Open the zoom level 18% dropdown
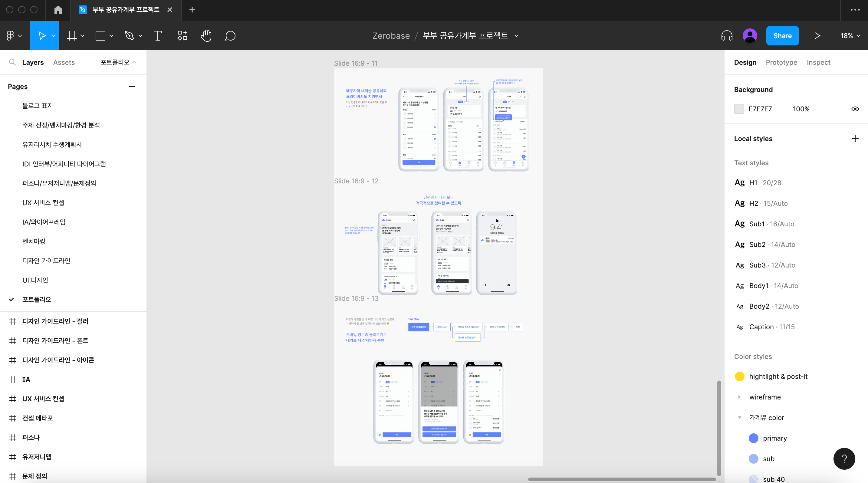 (x=850, y=36)
